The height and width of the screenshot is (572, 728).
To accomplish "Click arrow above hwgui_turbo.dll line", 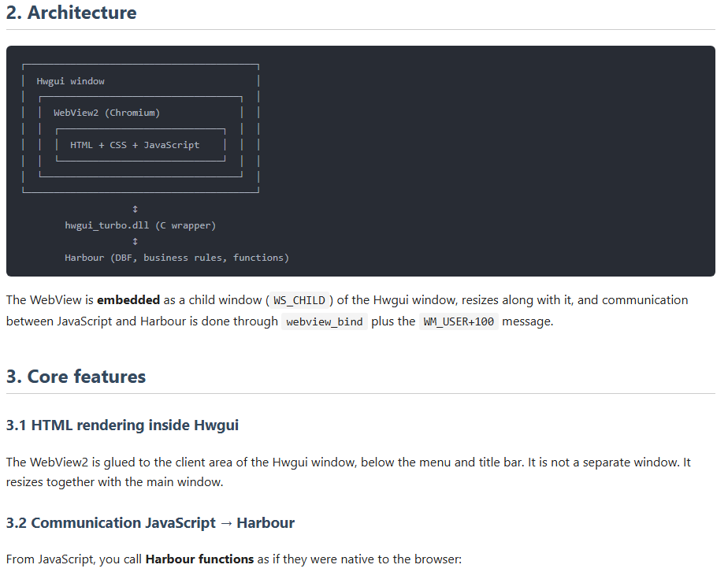I will (135, 210).
